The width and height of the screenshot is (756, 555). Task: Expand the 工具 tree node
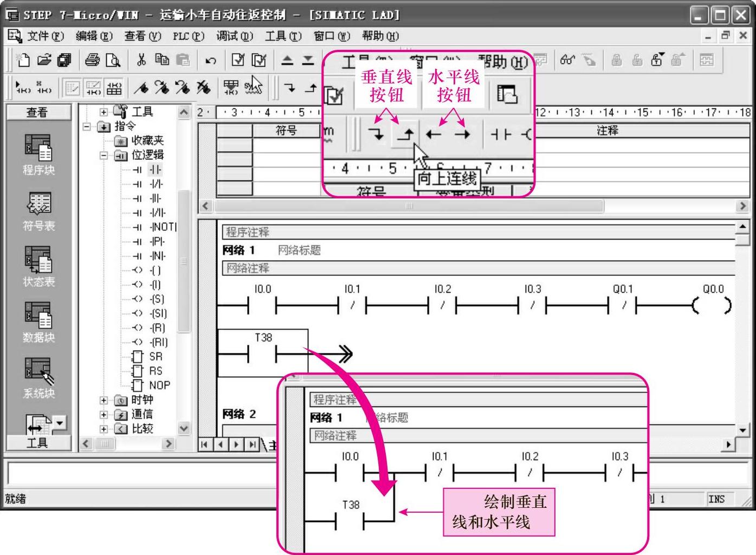coord(104,112)
